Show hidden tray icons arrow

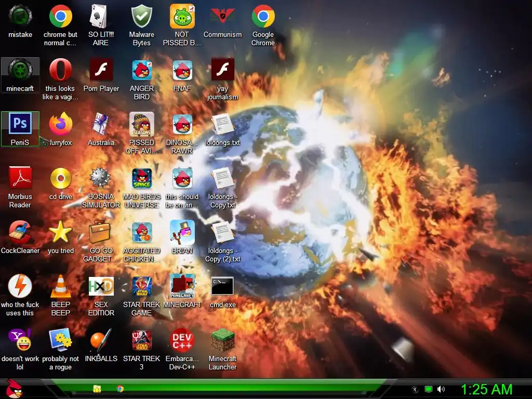tap(415, 390)
